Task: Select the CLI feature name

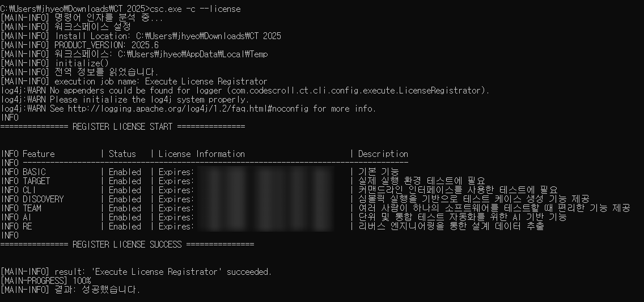Action: point(29,190)
